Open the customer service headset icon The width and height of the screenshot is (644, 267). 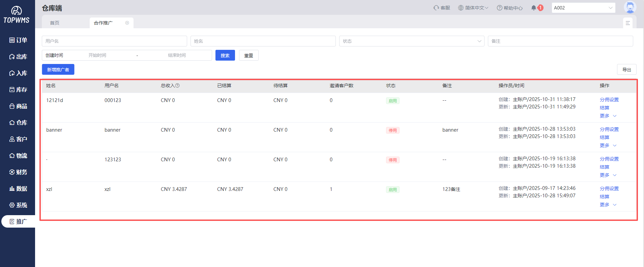click(x=436, y=8)
